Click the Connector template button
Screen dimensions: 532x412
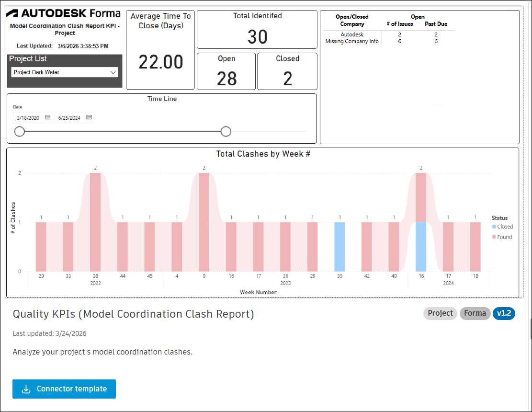pyautogui.click(x=64, y=389)
